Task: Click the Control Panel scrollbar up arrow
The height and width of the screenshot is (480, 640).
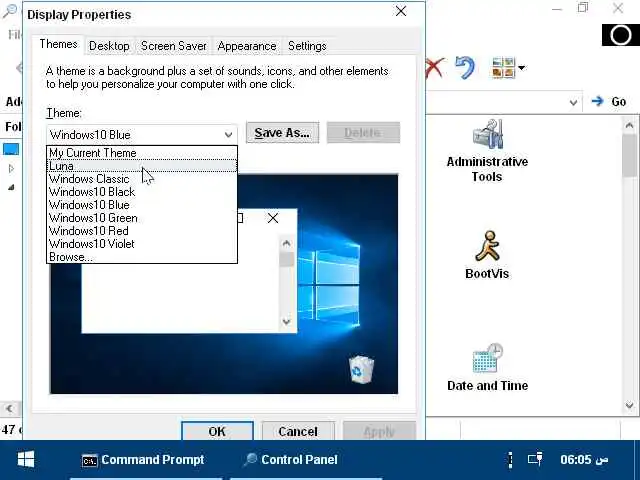Action: (629, 126)
